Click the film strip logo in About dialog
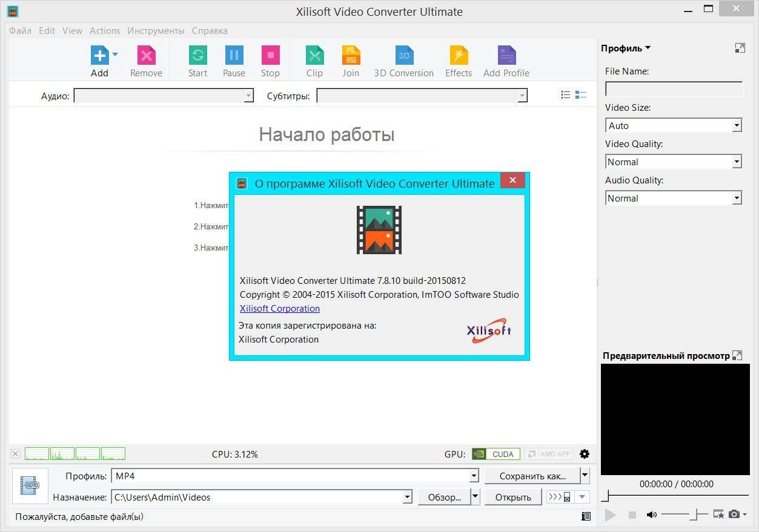759x532 pixels. 379,230
